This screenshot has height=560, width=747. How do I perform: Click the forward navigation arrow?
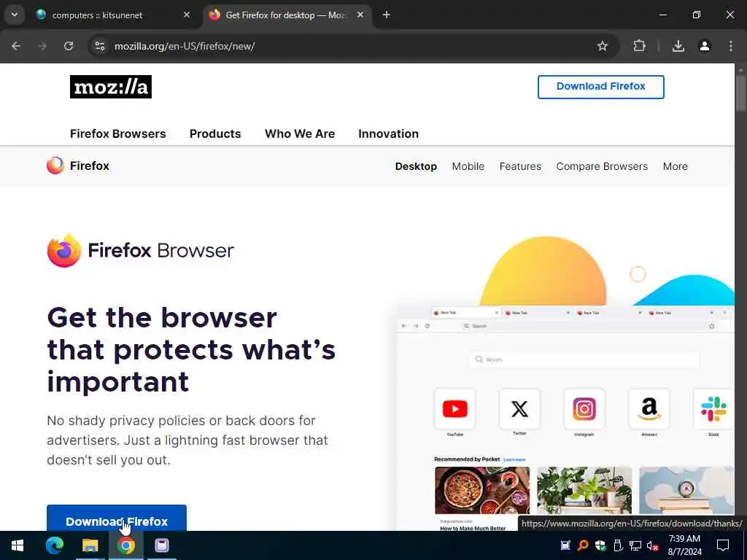coord(42,46)
